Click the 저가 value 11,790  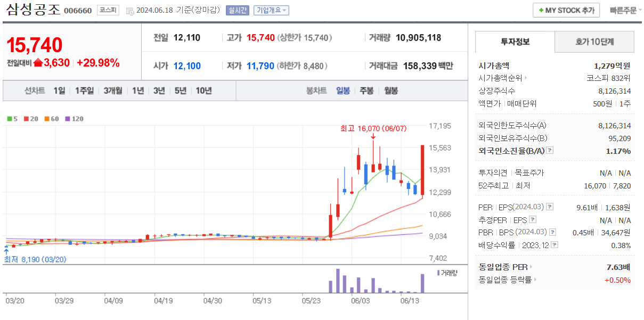coord(260,66)
